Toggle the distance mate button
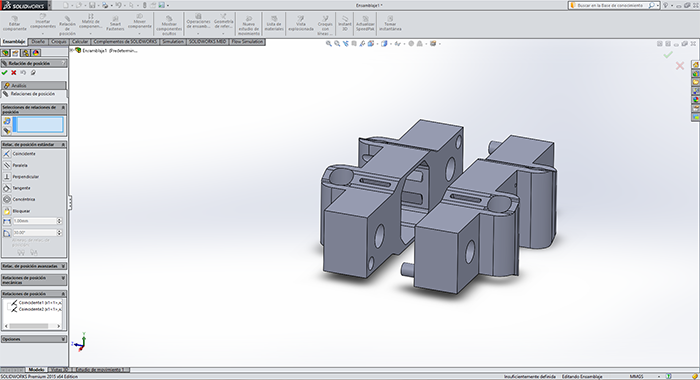 pyautogui.click(x=7, y=221)
